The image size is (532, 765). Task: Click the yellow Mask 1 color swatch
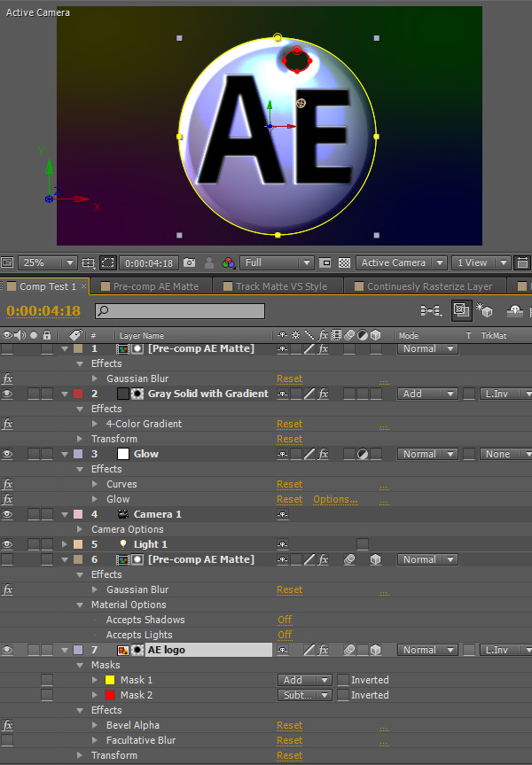110,680
